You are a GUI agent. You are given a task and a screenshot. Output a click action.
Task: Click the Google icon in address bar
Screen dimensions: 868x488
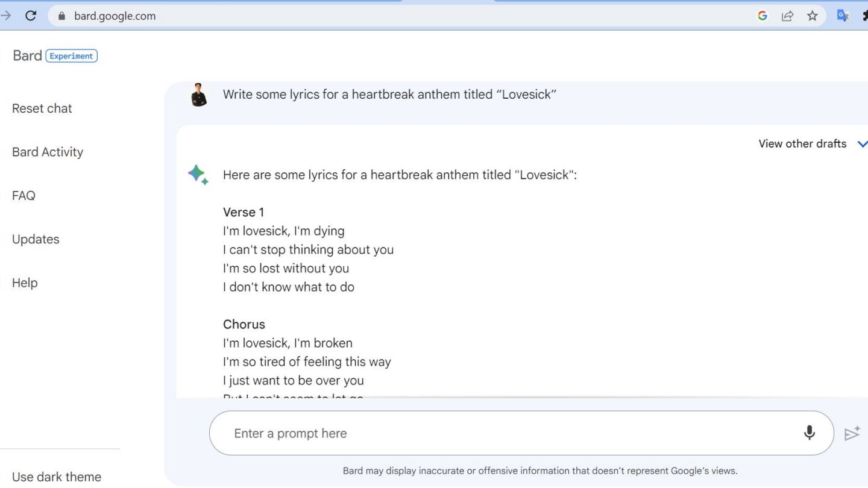(x=763, y=16)
